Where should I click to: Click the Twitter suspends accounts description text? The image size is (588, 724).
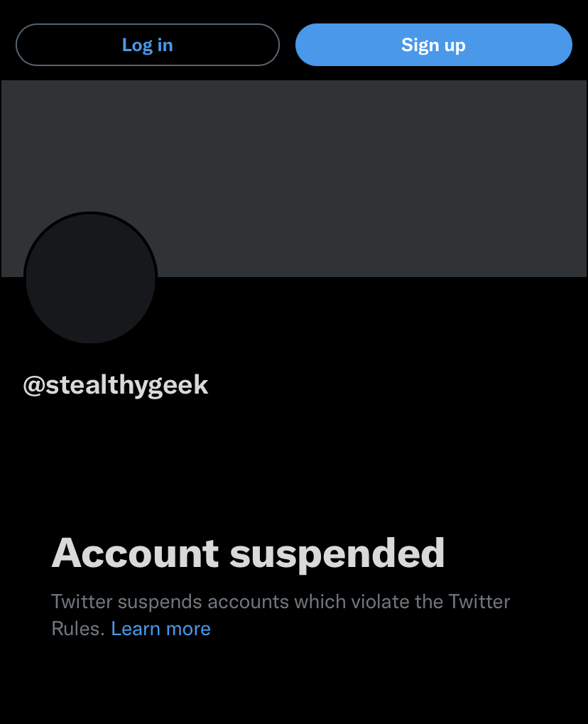(x=281, y=615)
